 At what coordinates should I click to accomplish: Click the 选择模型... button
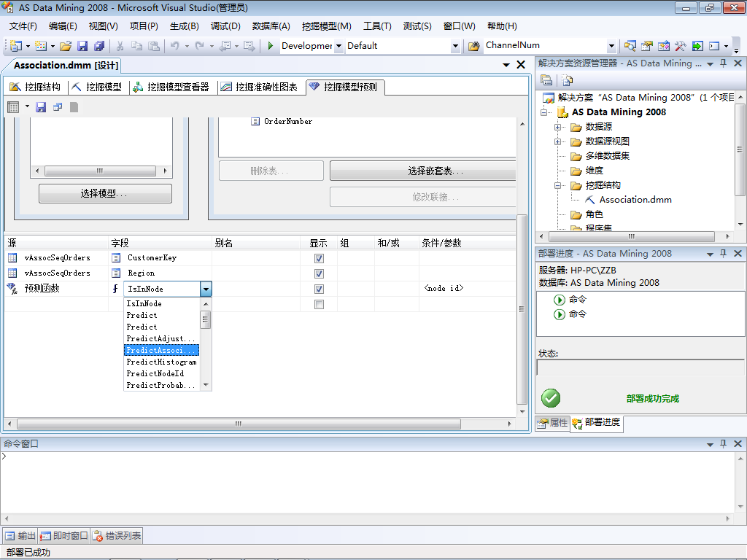pyautogui.click(x=105, y=193)
